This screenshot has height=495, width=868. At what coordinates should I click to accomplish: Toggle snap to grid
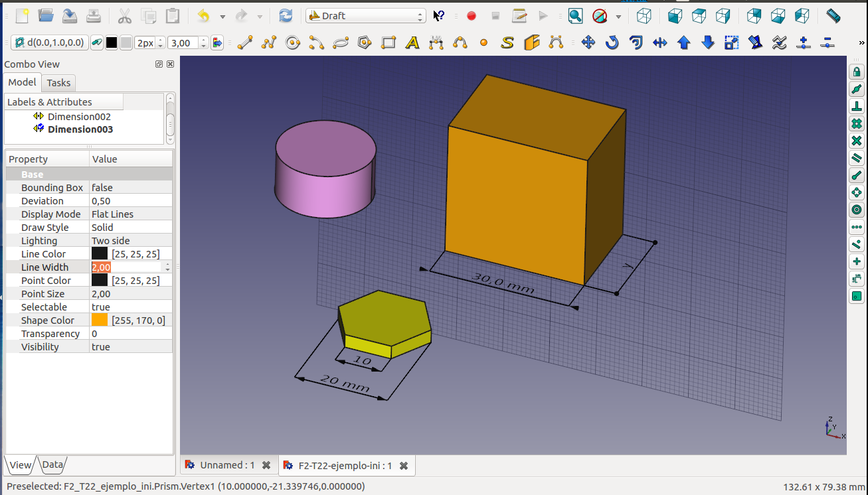point(857,123)
